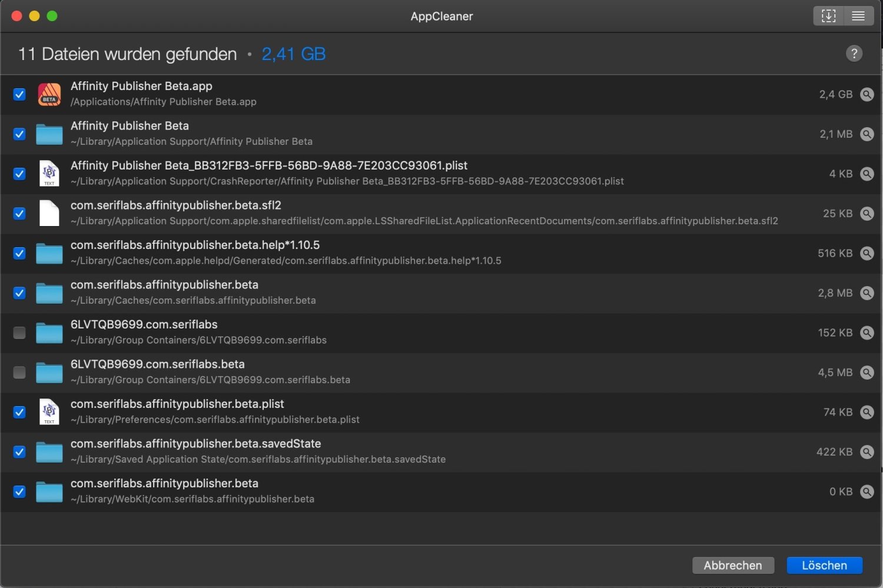Click the TEXT plist icon on the Preferences row
Screen dimensions: 883x588
(x=49, y=412)
